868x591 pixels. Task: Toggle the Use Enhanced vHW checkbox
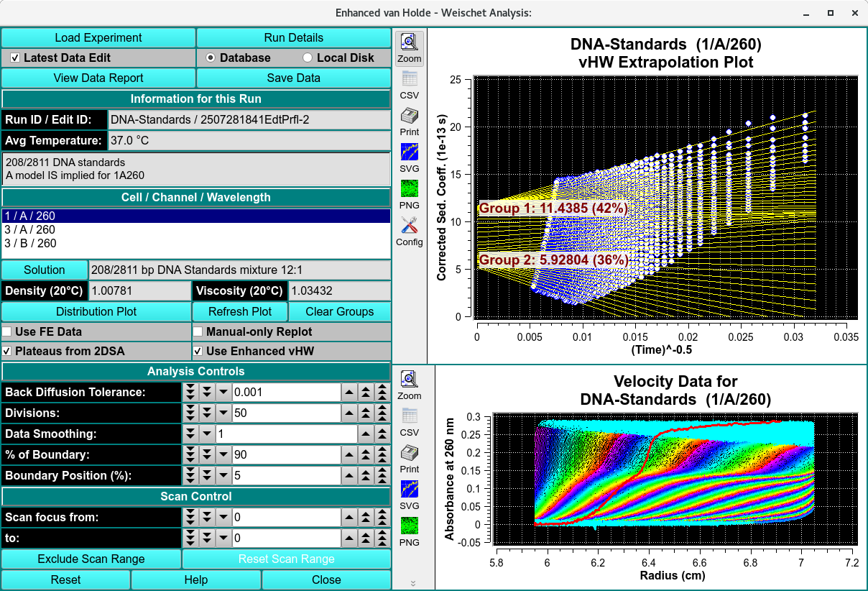[198, 351]
